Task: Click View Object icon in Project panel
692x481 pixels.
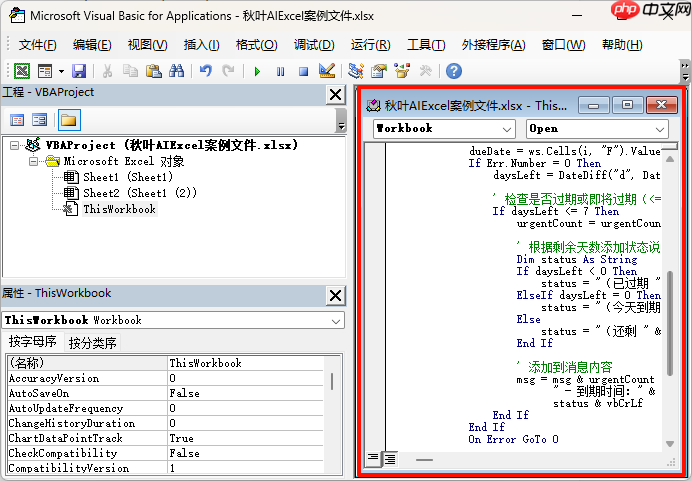Action: (x=39, y=120)
